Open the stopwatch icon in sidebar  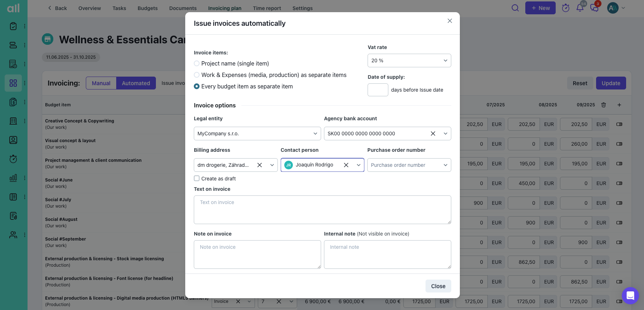pyautogui.click(x=13, y=159)
